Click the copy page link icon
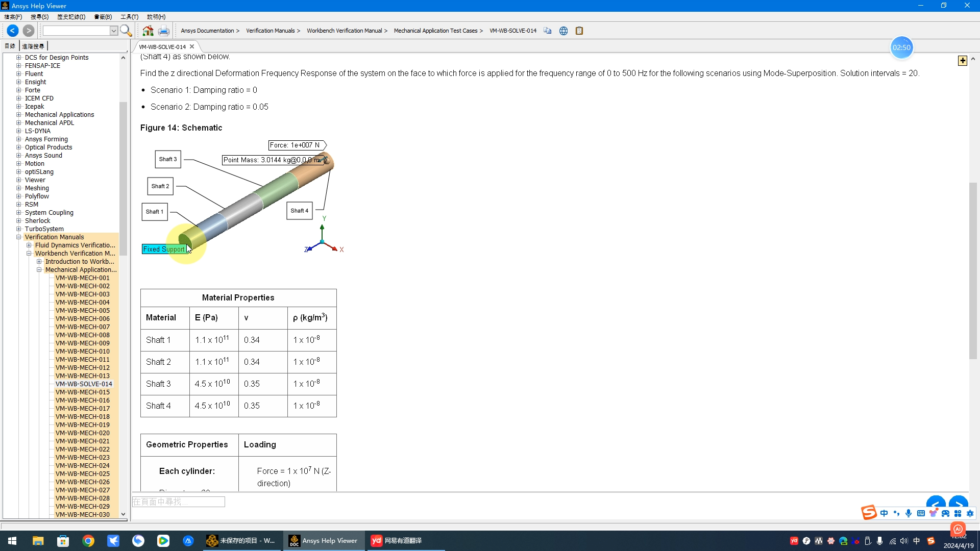This screenshot has height=551, width=980. (x=548, y=31)
